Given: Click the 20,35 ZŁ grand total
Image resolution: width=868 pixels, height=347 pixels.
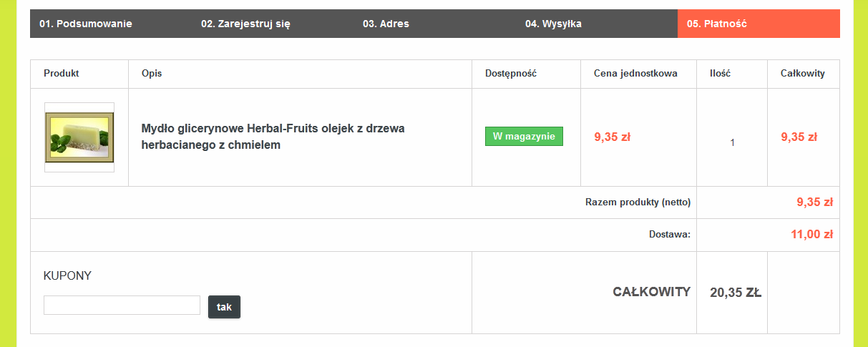Looking at the screenshot, I should click(x=735, y=292).
